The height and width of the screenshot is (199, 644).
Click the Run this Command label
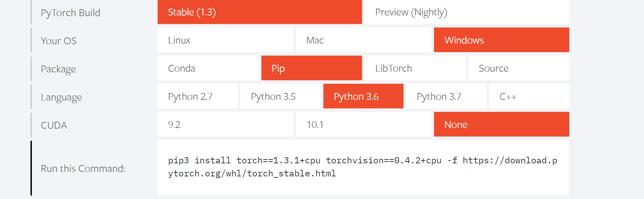click(x=83, y=168)
